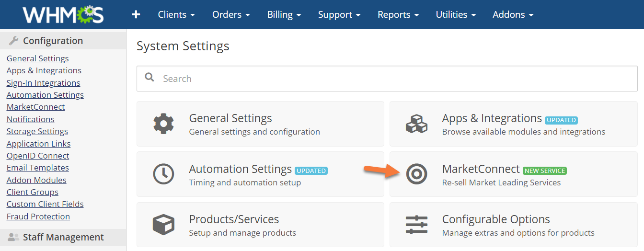
Task: Open the Addons menu in navbar
Action: (x=513, y=15)
